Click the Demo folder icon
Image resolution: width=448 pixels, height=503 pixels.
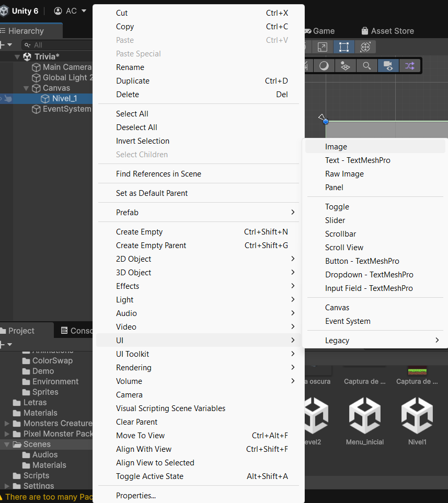click(x=26, y=371)
